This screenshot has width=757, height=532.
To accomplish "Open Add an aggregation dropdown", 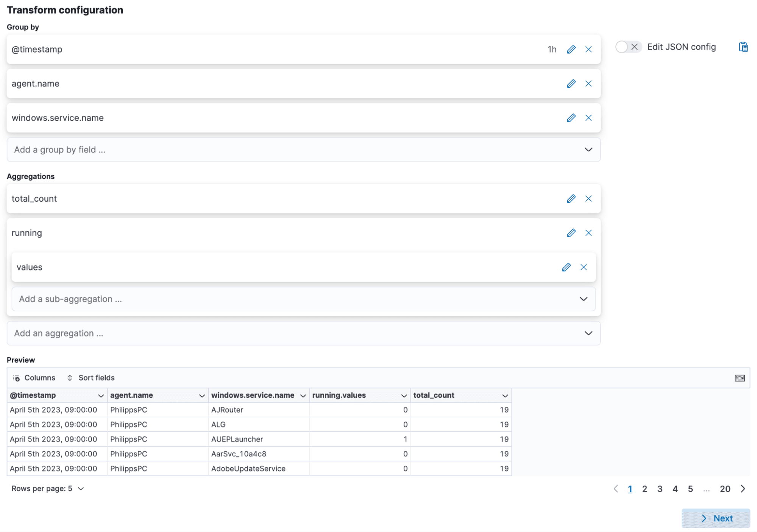I will (588, 333).
